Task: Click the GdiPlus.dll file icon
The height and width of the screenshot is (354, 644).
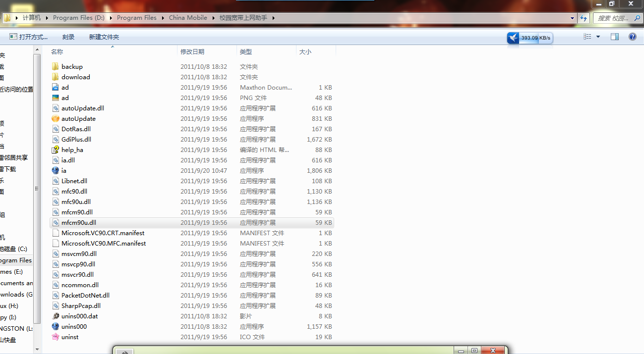Action: click(x=55, y=139)
